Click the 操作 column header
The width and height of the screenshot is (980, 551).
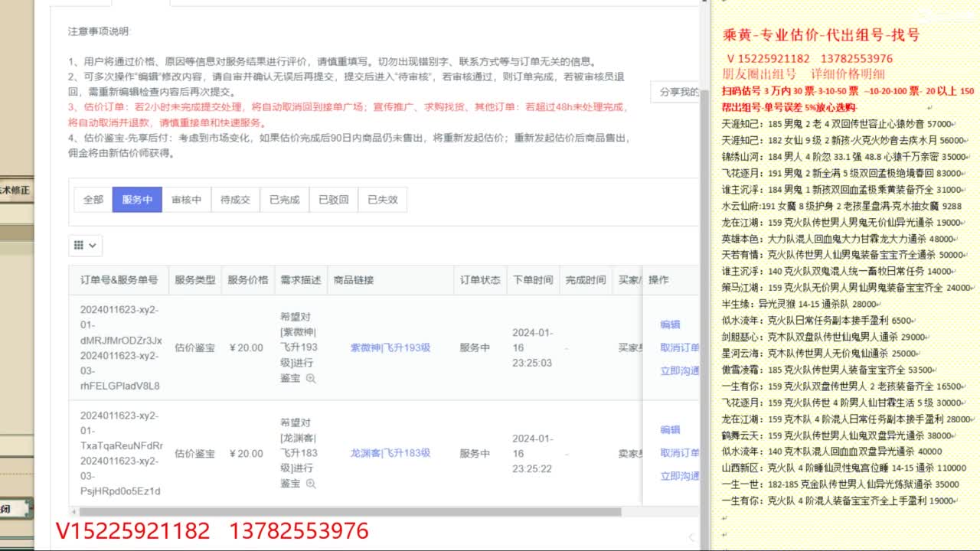pyautogui.click(x=658, y=280)
